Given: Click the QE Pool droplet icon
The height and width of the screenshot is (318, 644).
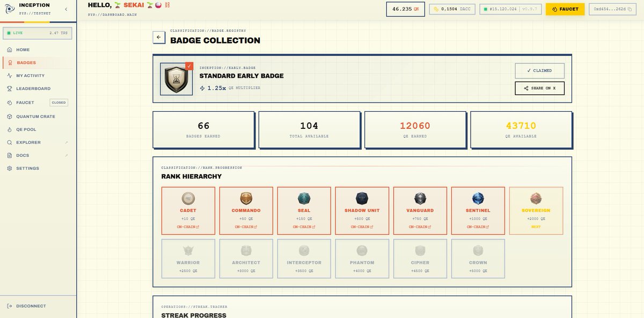Looking at the screenshot, I should point(10,129).
